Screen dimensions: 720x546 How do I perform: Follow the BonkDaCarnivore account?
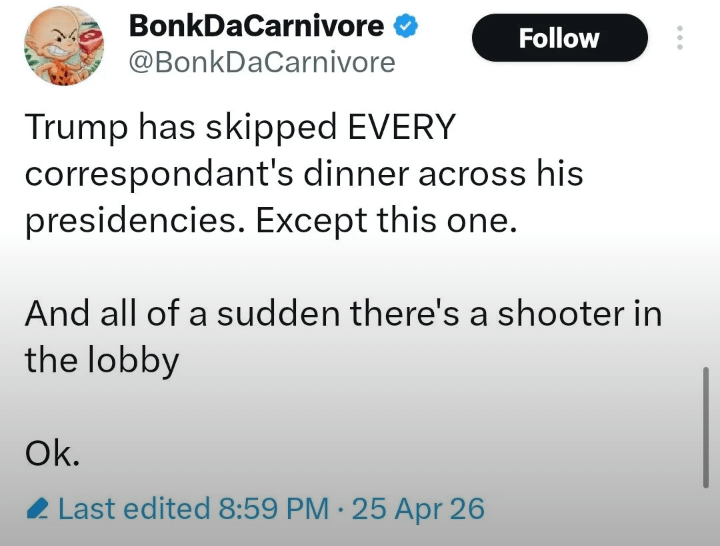click(x=559, y=39)
